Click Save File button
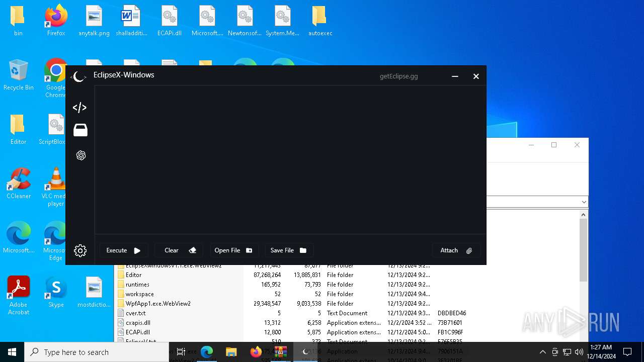The height and width of the screenshot is (362, 644). coord(289,250)
